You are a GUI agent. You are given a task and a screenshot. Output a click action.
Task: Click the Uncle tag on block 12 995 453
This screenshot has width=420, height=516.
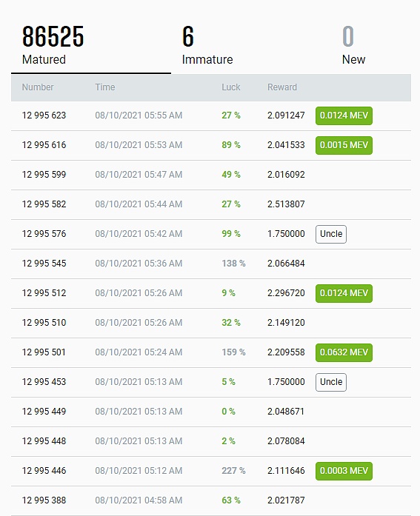(x=331, y=382)
